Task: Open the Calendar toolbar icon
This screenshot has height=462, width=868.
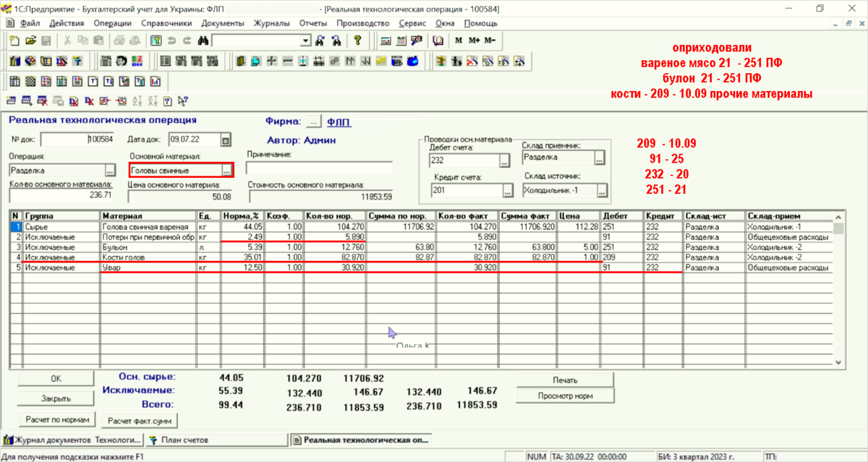Action: coord(400,40)
